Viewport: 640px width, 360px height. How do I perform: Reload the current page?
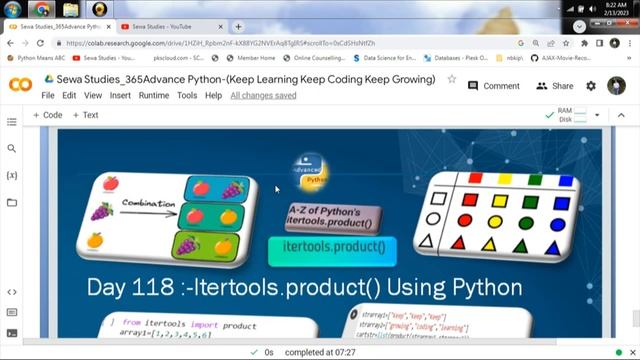click(x=40, y=43)
